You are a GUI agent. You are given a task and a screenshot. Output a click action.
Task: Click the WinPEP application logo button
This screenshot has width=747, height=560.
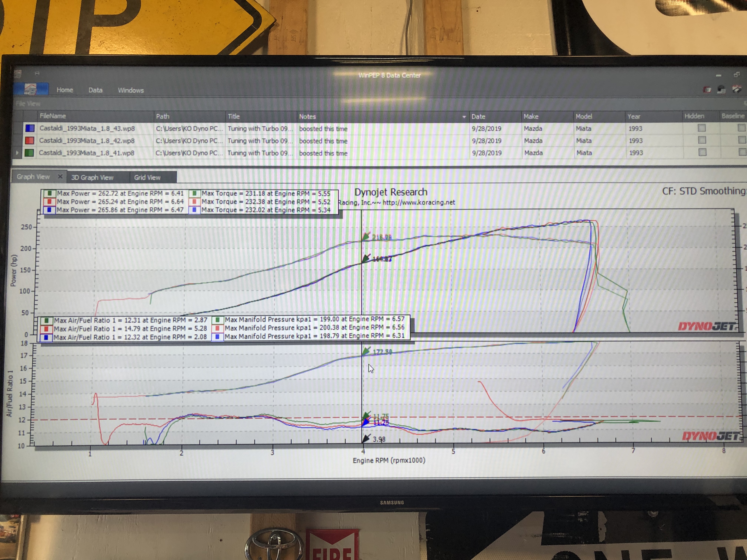(31, 89)
